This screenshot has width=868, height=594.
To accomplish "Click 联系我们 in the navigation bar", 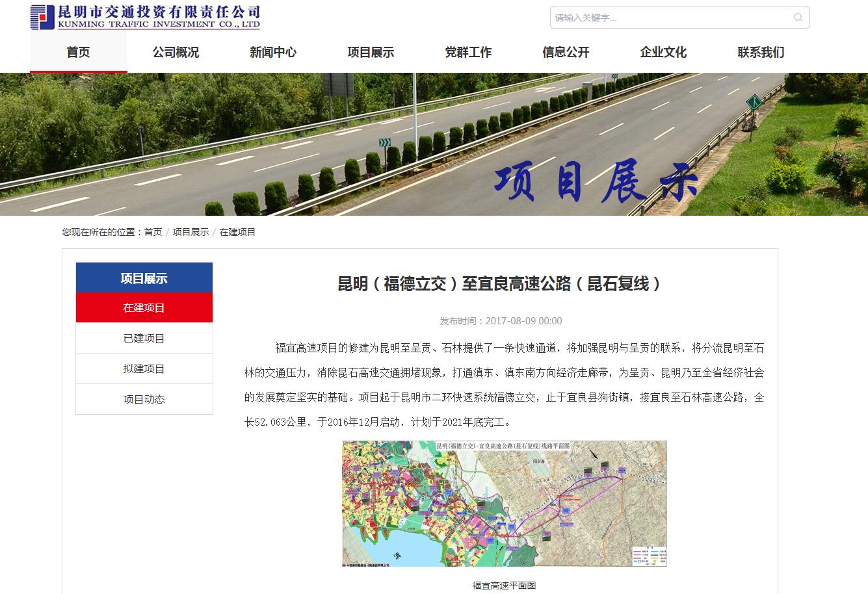I will tap(761, 53).
